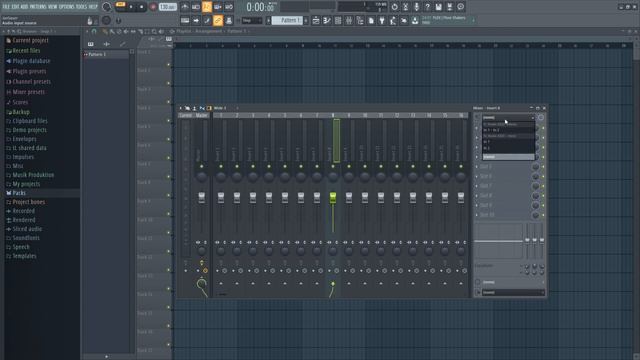
Task: Toggle the orange multilink controllers icon
Action: point(218,20)
